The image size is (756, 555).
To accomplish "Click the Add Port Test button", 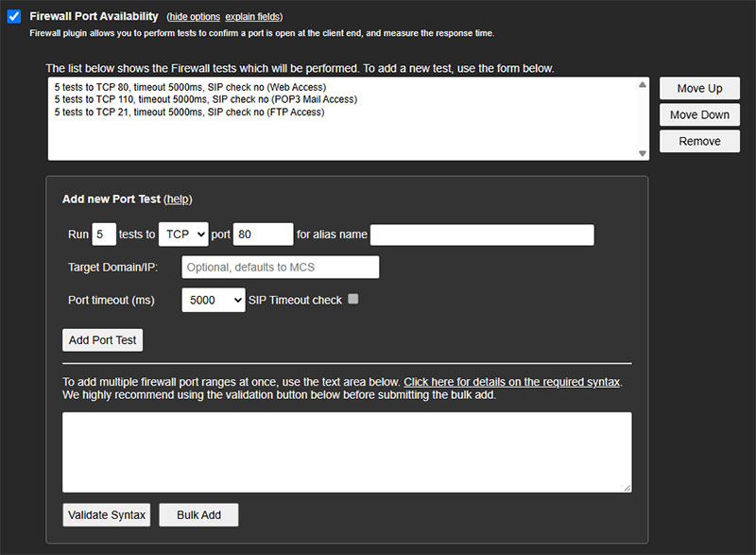I will click(x=102, y=339).
